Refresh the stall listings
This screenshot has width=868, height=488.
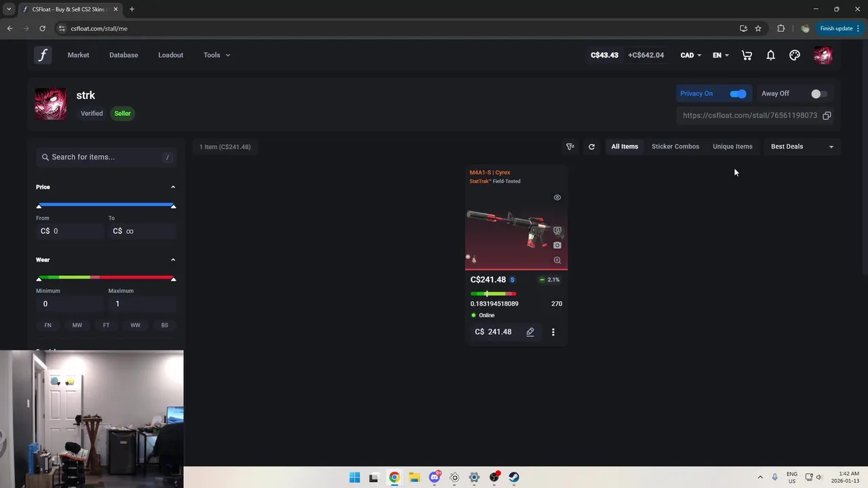pyautogui.click(x=591, y=146)
